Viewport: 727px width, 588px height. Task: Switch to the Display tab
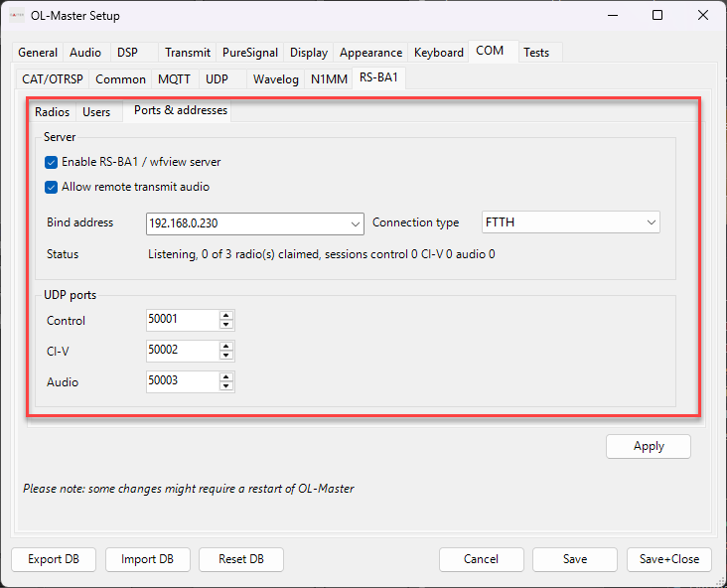(x=309, y=53)
